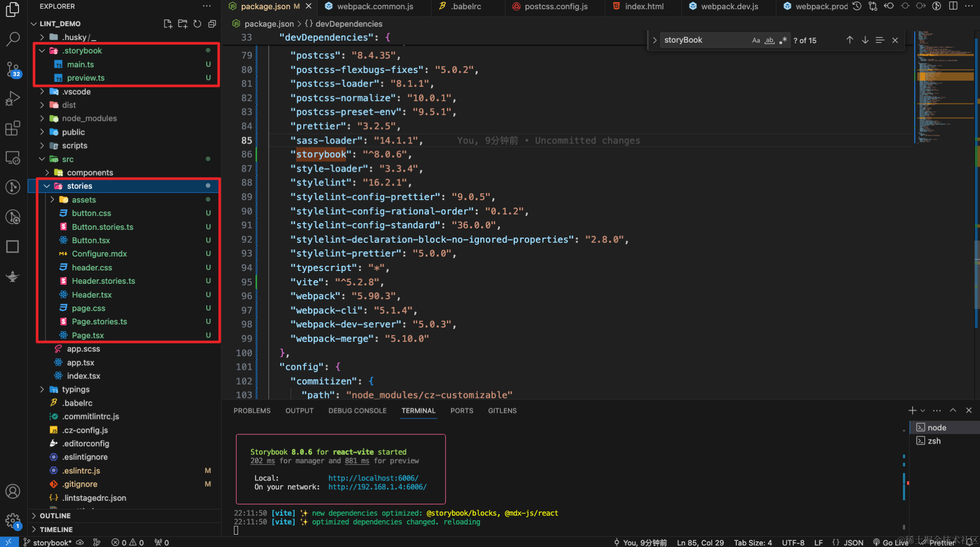This screenshot has width=980, height=547.
Task: Expand replace mode in find widget
Action: pos(655,40)
